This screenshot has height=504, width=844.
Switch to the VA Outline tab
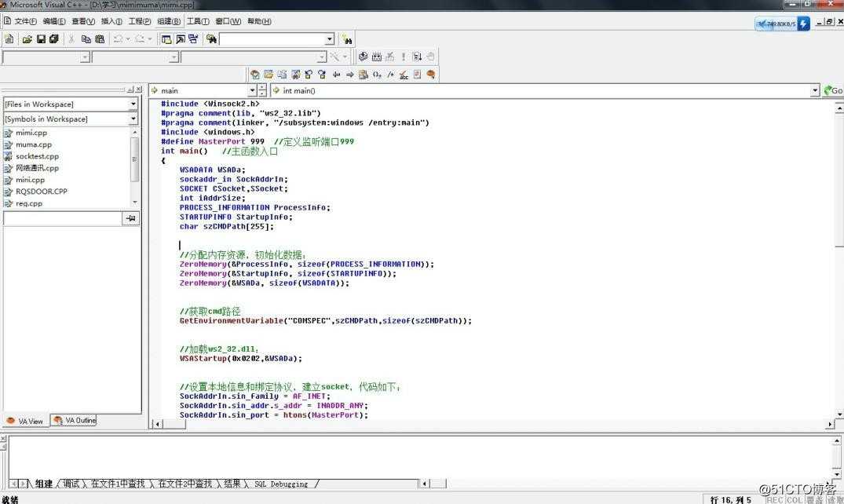pyautogui.click(x=74, y=420)
